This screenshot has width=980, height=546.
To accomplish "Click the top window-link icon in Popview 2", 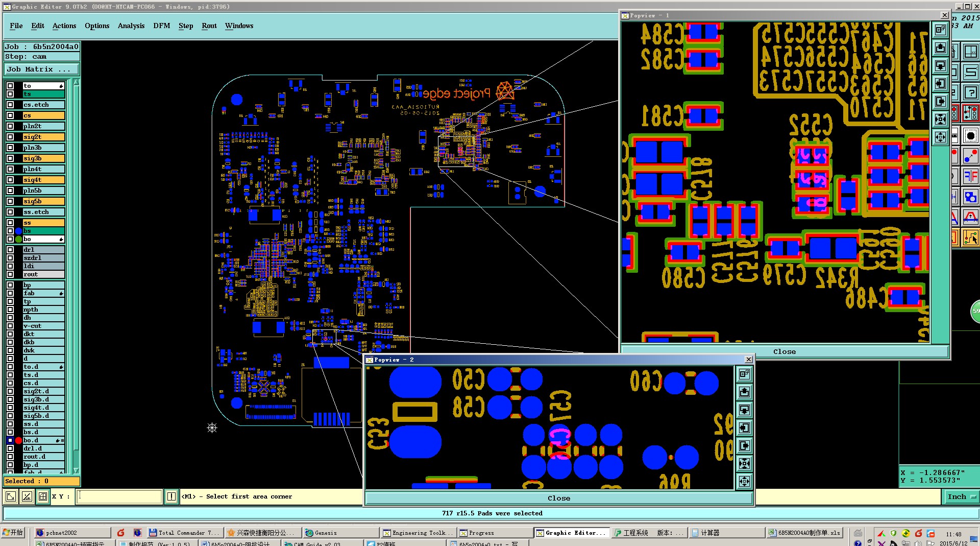I will 744,374.
